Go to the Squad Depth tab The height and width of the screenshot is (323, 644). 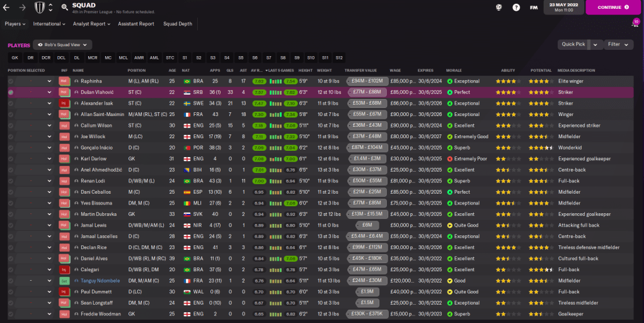point(178,24)
